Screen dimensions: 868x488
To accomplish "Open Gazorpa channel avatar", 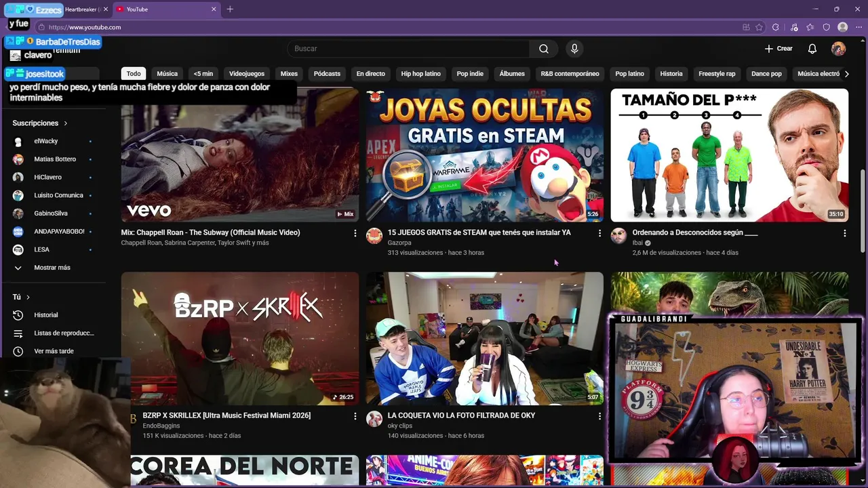I will coord(374,236).
